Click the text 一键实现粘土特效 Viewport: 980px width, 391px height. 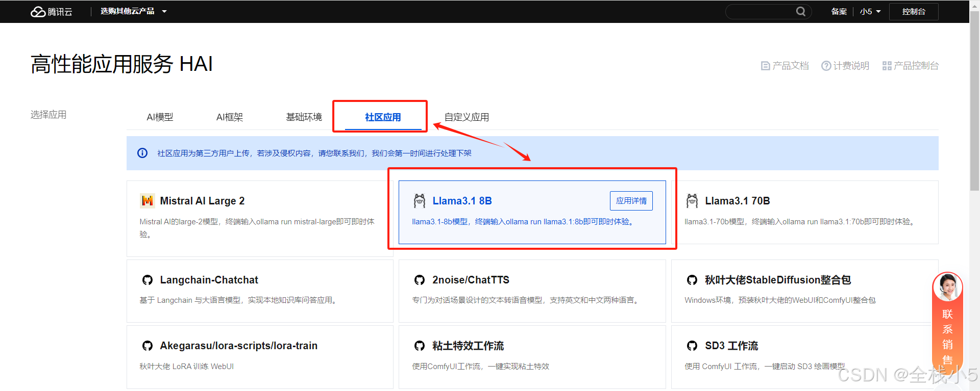519,367
